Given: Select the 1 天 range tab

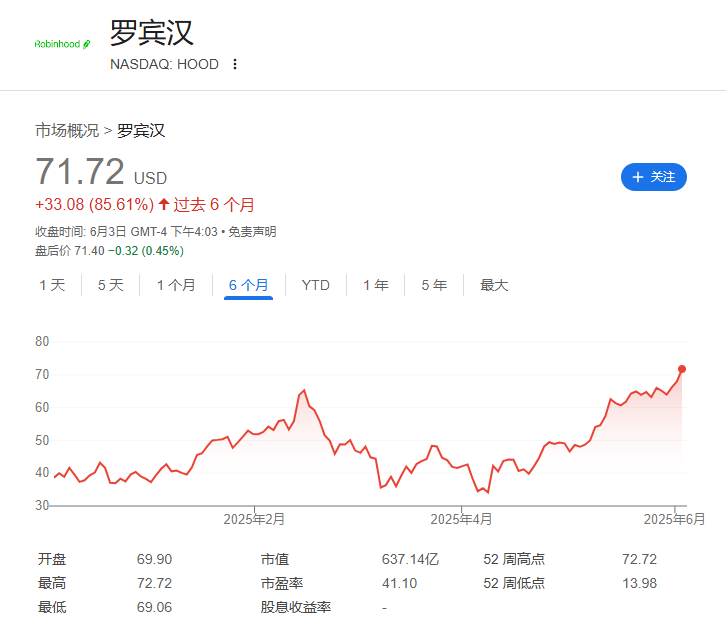Looking at the screenshot, I should coord(52,285).
